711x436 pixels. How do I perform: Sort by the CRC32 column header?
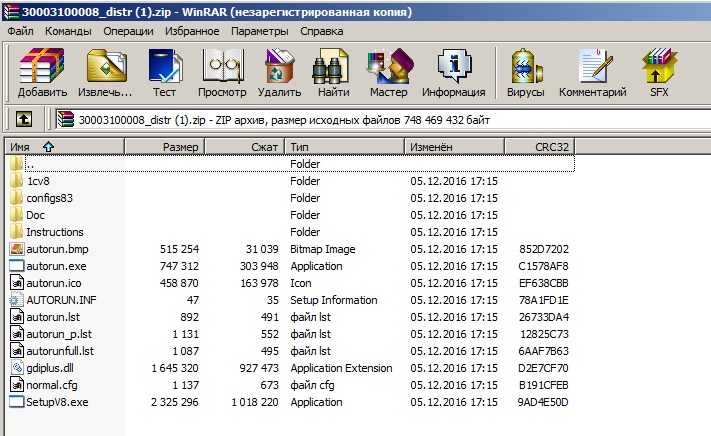click(540, 147)
